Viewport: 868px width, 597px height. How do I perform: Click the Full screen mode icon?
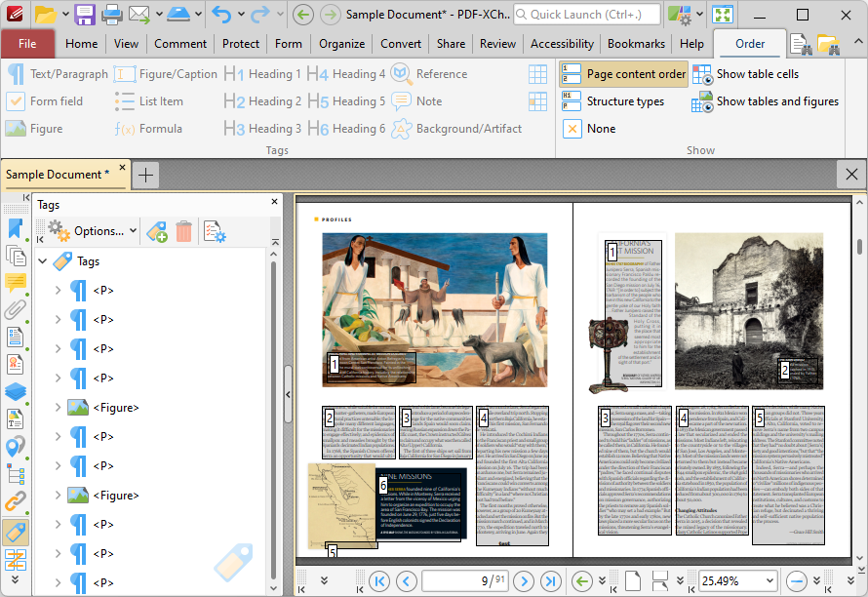(723, 15)
